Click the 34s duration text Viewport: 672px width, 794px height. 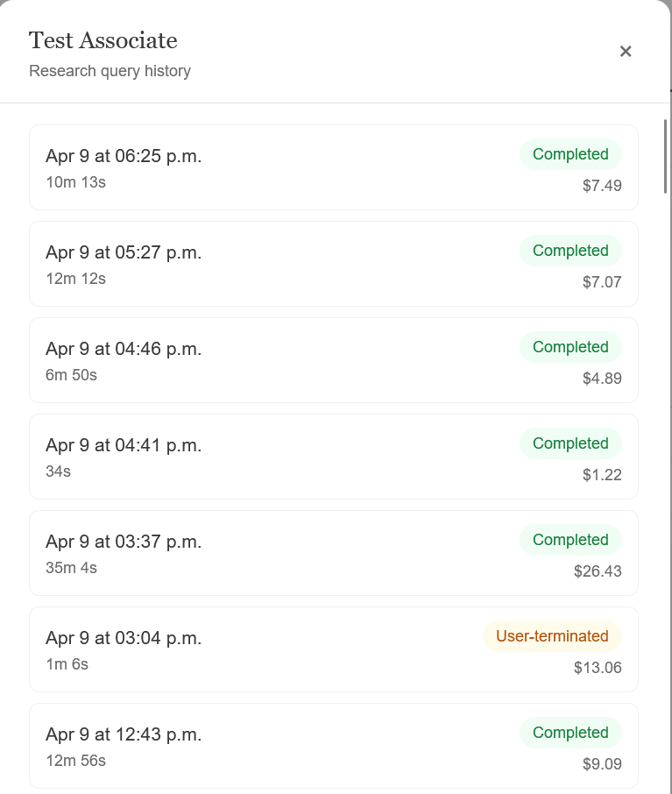coord(58,471)
